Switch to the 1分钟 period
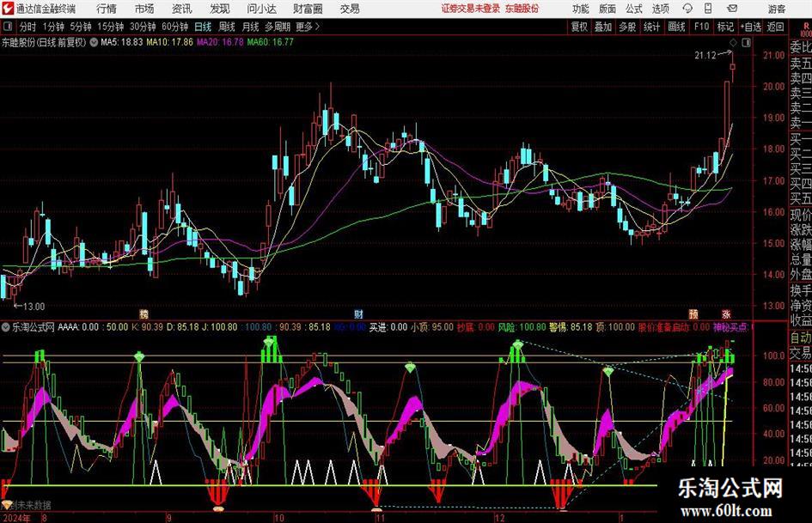Image resolution: width=812 pixels, height=523 pixels. [x=53, y=27]
